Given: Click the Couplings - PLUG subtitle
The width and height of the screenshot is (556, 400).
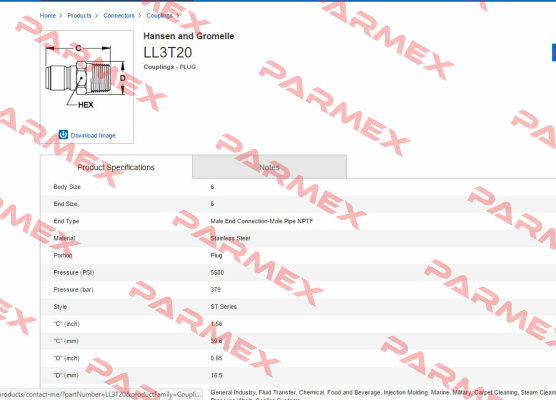Looking at the screenshot, I should (x=169, y=67).
